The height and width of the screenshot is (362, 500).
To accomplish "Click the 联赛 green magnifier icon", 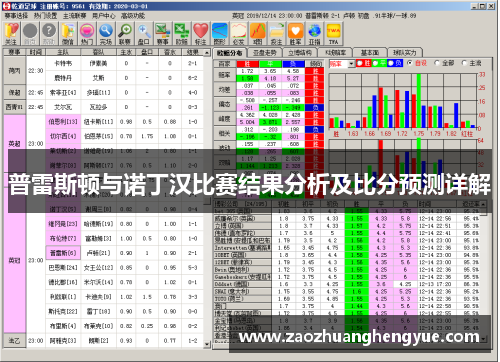I will click(x=125, y=33).
